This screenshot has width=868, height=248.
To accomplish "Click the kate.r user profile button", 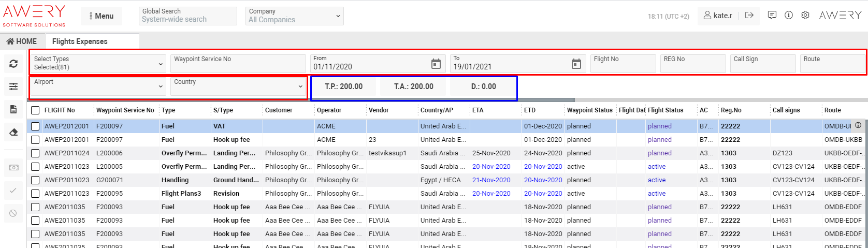I will [x=718, y=16].
